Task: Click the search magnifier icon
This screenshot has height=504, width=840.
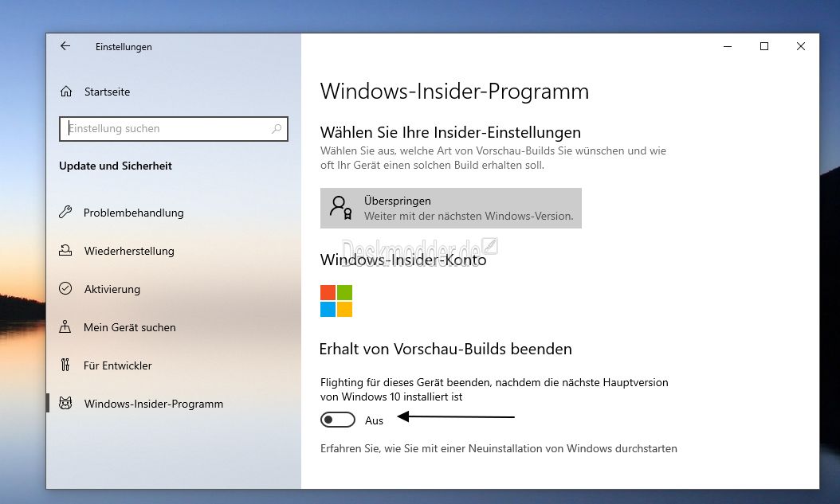Action: pyautogui.click(x=277, y=129)
